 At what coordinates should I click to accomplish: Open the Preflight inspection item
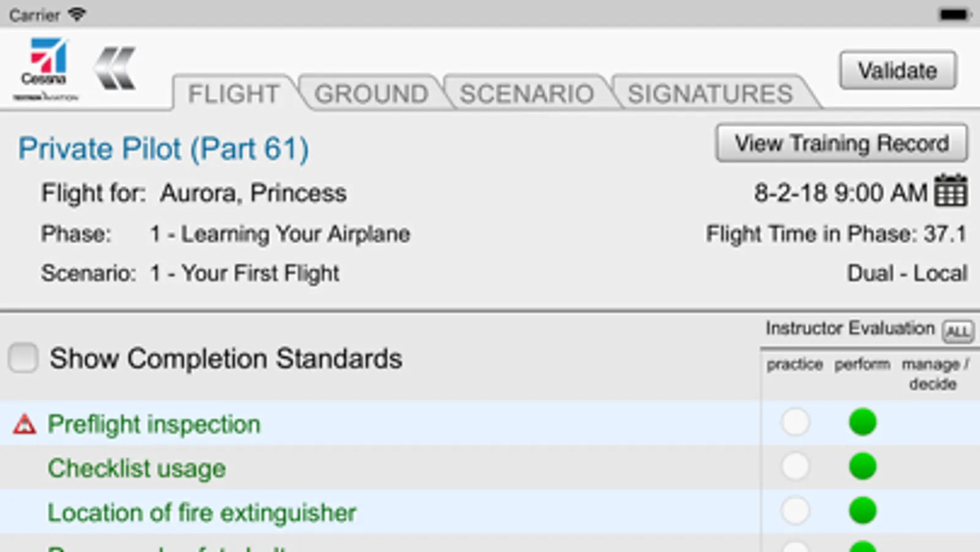154,424
